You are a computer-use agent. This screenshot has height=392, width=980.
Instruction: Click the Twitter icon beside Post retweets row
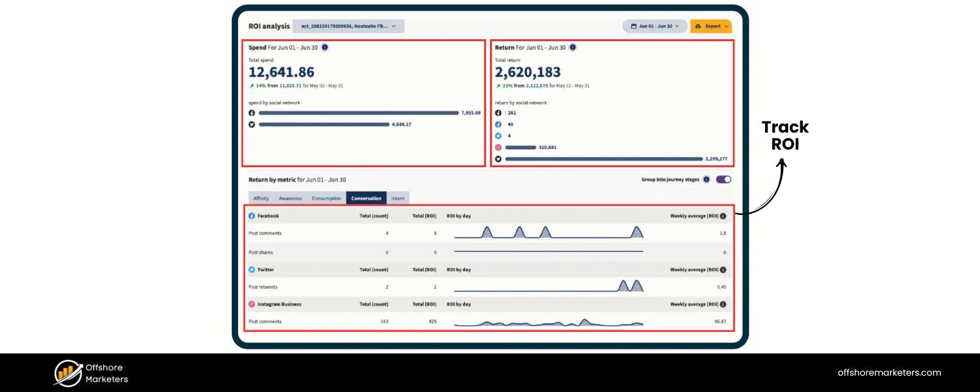coord(253,269)
